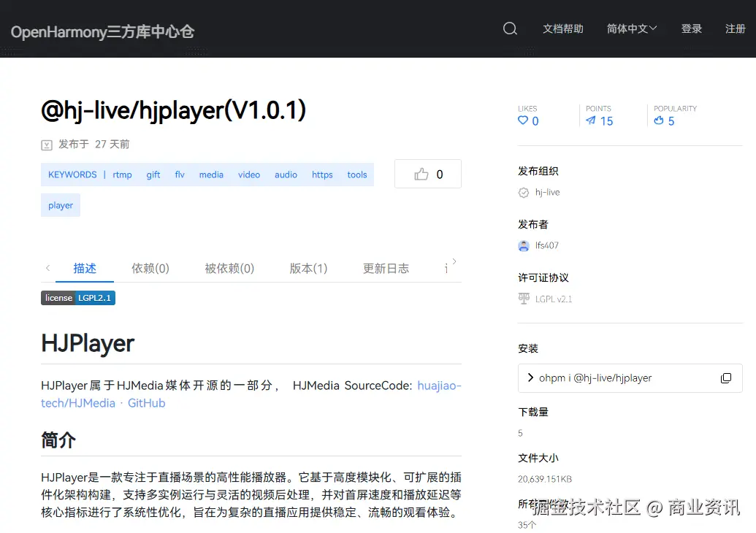
Task: Switch to the 被依赖(0) tab
Action: click(x=229, y=269)
